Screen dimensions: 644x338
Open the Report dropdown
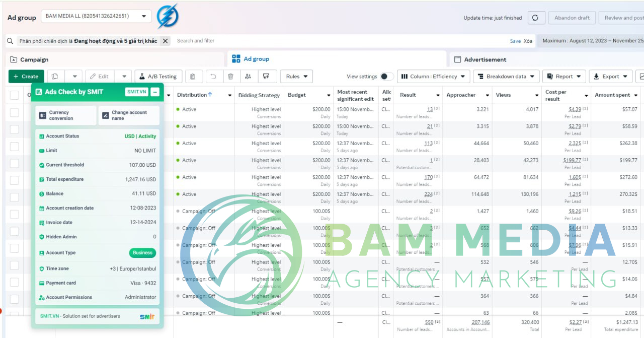pyautogui.click(x=564, y=77)
